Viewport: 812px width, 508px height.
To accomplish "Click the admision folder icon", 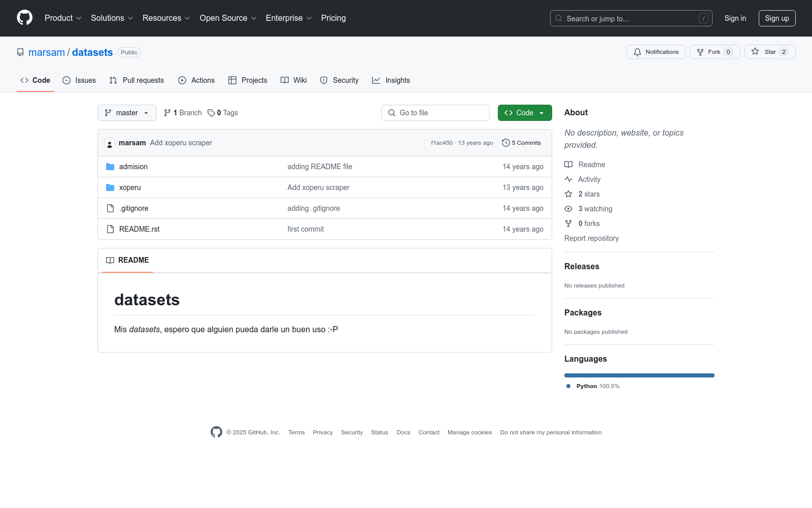I will (110, 167).
